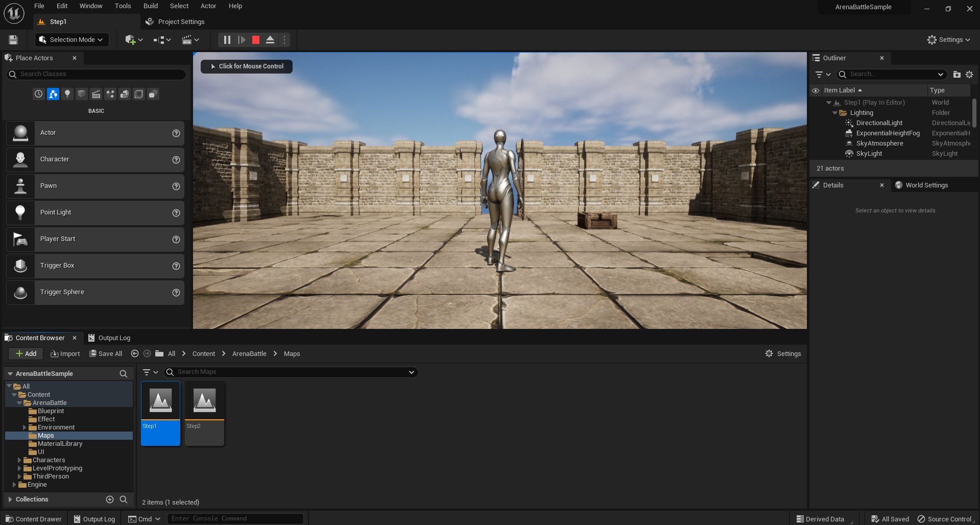Click the Search Maps field
The height and width of the screenshot is (525, 980).
coord(291,372)
